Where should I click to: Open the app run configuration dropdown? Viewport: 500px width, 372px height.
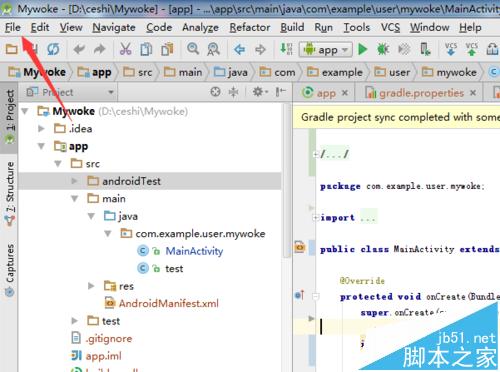click(326, 50)
